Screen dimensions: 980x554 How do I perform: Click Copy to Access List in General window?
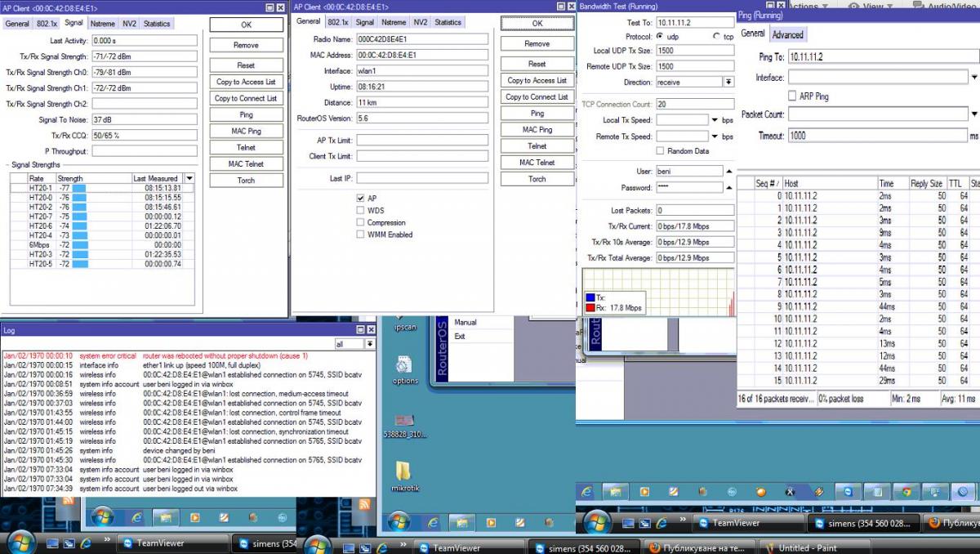[537, 81]
